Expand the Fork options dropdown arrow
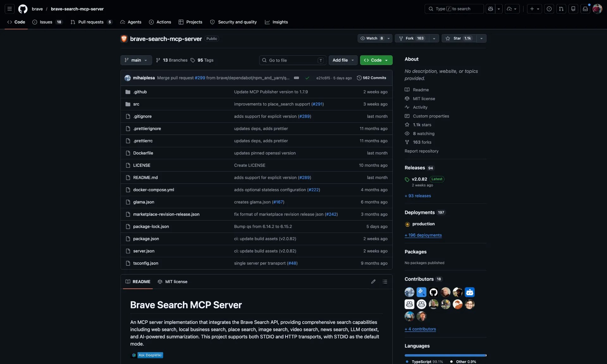Viewport: 607px width, 364px height. (x=434, y=38)
